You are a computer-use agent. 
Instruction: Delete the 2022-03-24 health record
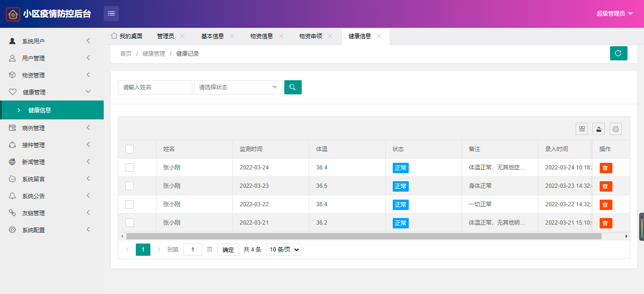(606, 168)
